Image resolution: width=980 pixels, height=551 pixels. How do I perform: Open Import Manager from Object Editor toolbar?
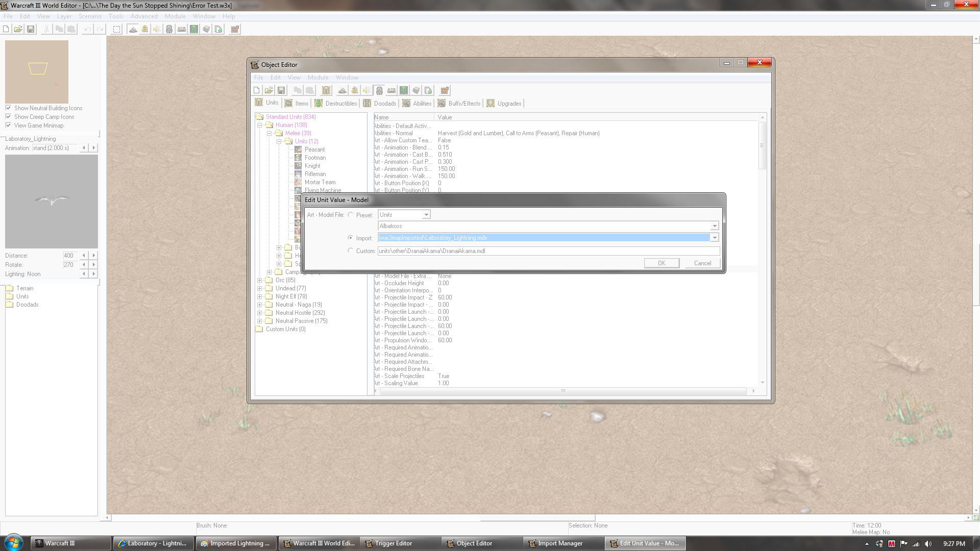[428, 90]
